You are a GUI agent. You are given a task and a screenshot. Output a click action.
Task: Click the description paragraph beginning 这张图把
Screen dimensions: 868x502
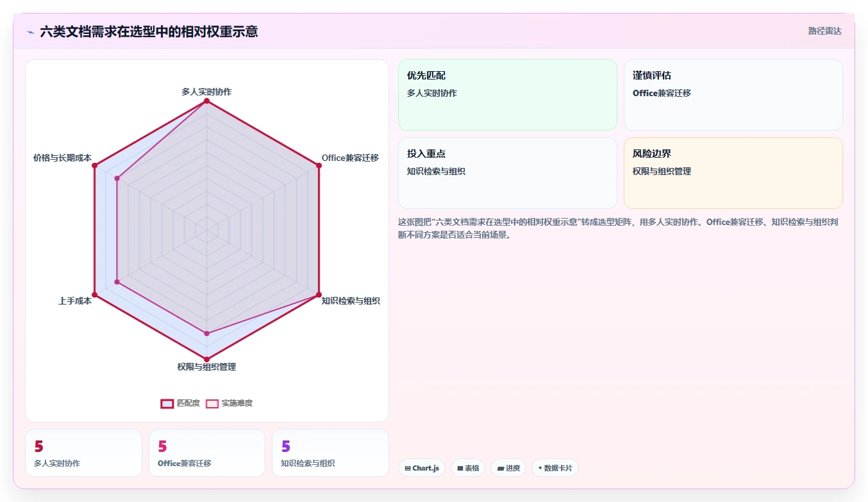(x=618, y=228)
